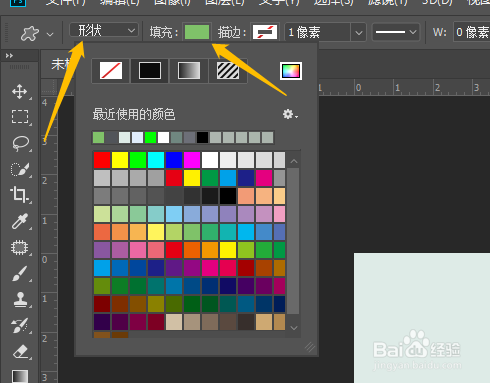Switch to the 未标 document tab
The width and height of the screenshot is (490, 383).
62,64
